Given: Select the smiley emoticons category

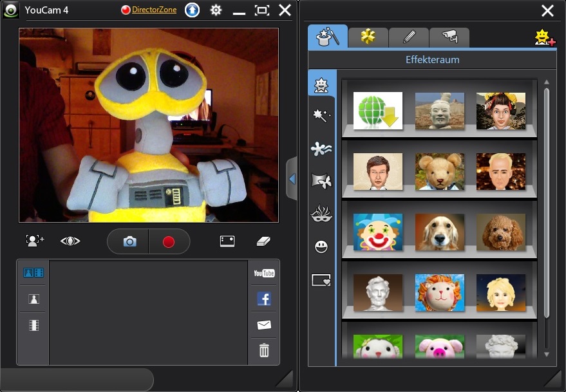Looking at the screenshot, I should point(321,247).
